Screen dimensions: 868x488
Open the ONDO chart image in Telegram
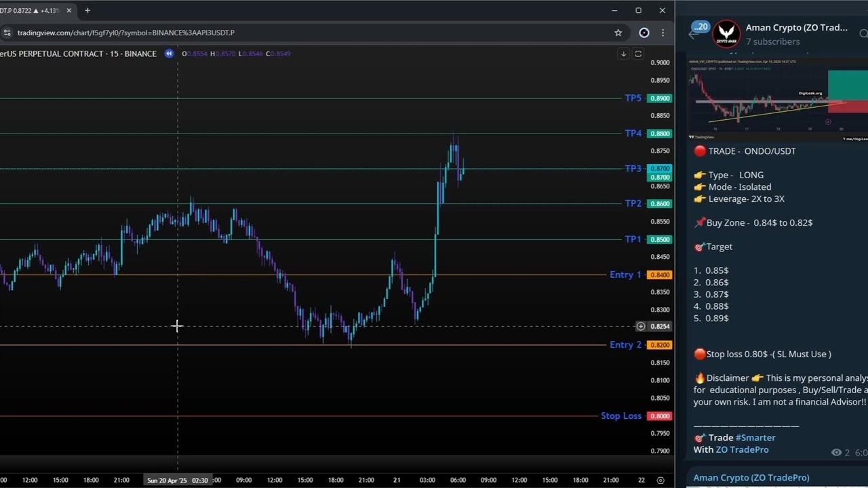(778, 100)
